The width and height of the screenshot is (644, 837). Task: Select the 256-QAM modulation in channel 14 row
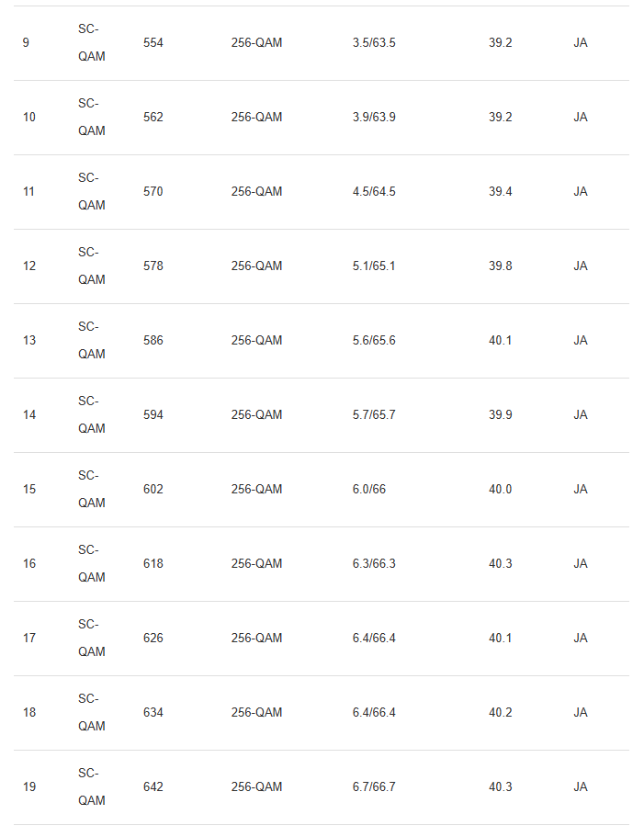tap(256, 415)
